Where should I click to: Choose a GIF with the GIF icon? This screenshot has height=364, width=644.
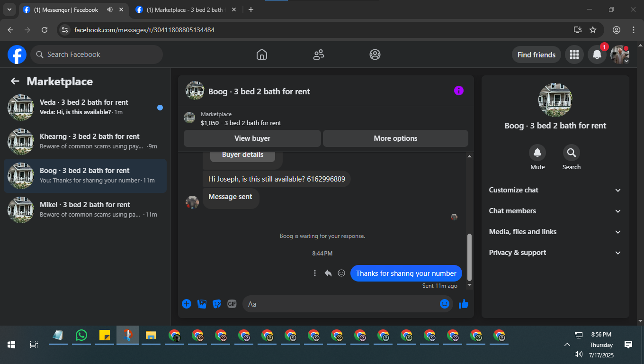coord(232,304)
